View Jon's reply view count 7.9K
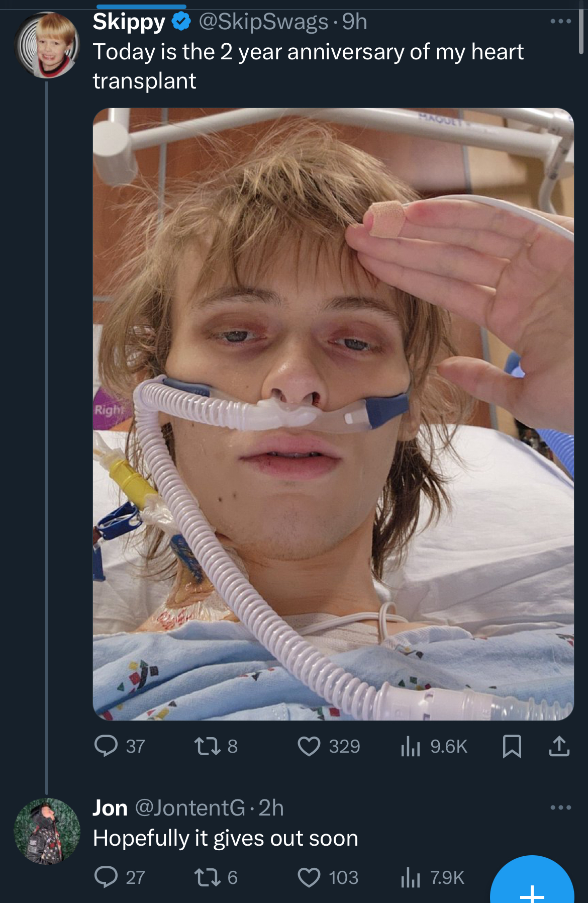Image resolution: width=588 pixels, height=903 pixels. [432, 877]
